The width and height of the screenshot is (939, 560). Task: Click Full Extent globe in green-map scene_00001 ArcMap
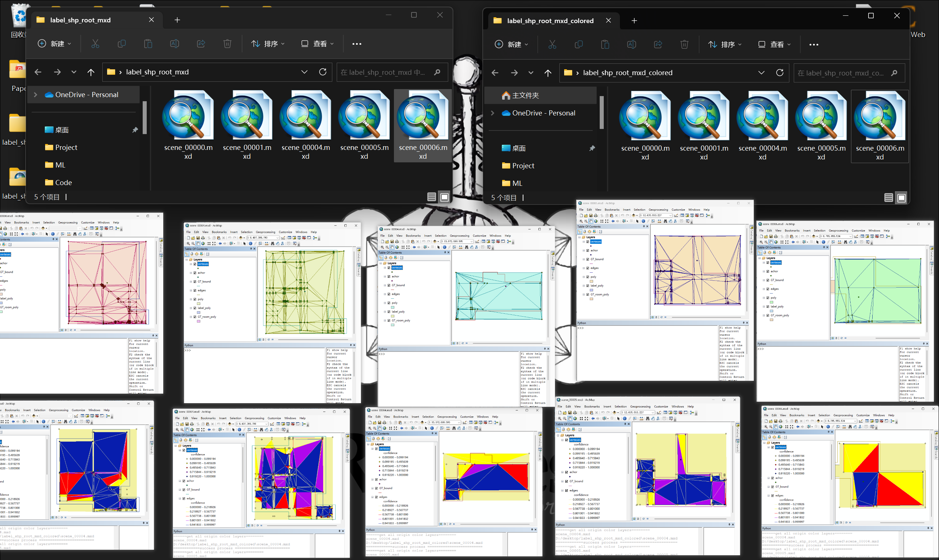click(203, 244)
